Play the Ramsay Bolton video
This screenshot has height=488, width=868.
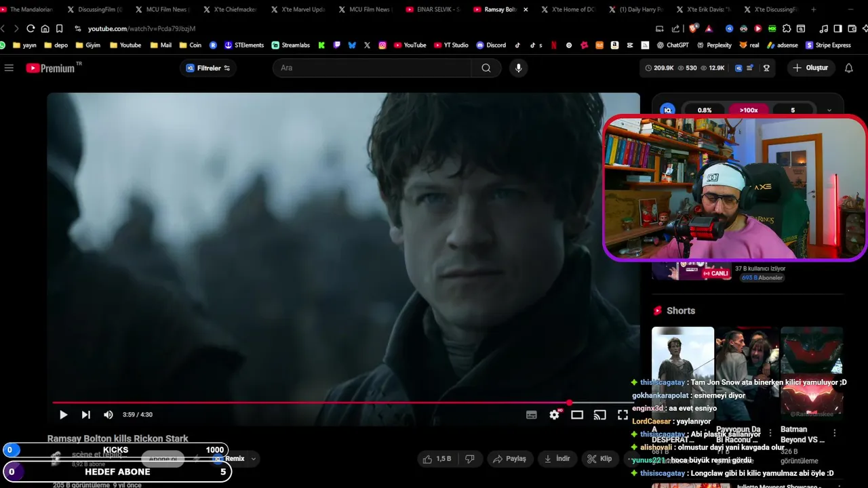point(63,415)
